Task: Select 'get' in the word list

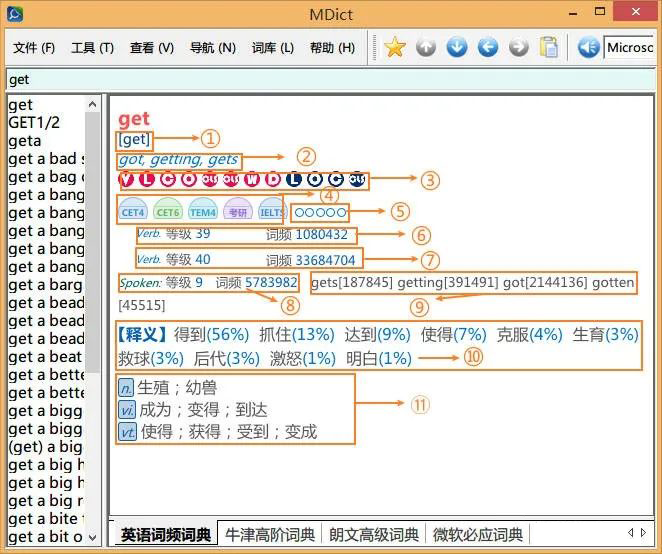Action: 46,104
